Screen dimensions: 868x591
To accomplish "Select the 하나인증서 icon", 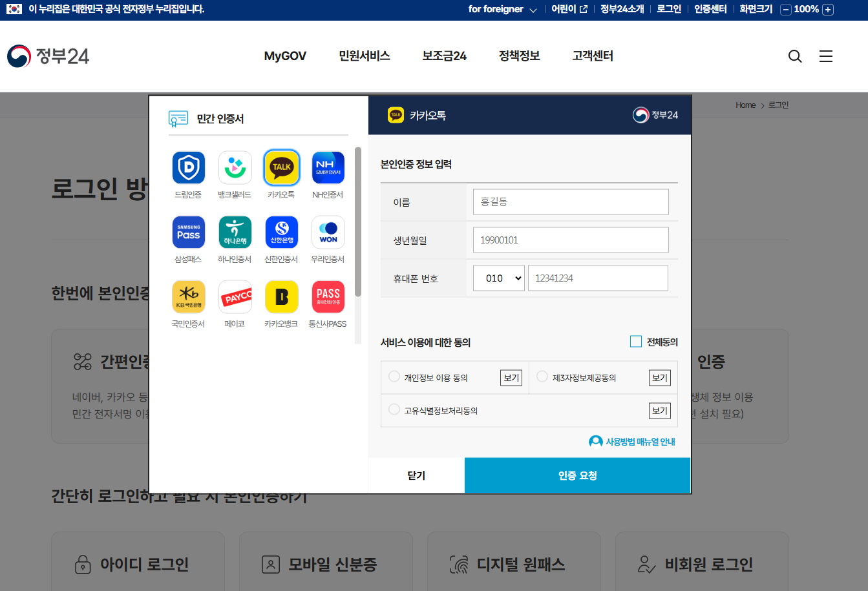I will (235, 232).
